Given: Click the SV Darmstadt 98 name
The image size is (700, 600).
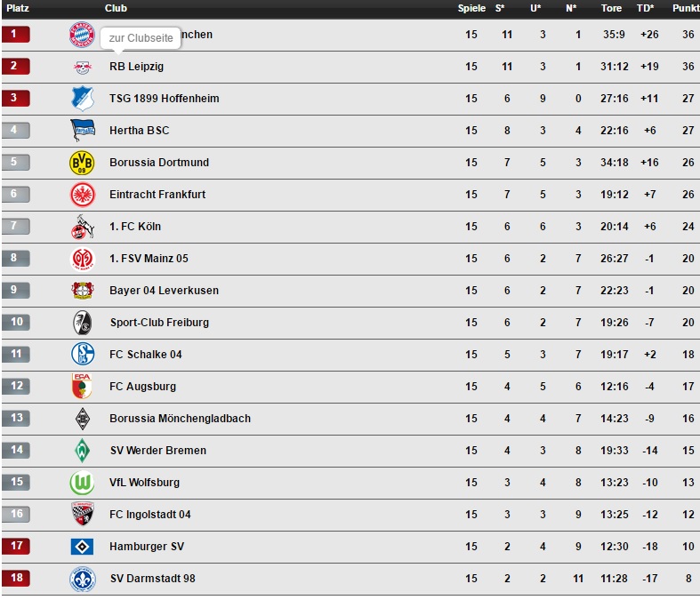Looking at the screenshot, I should pyautogui.click(x=152, y=579).
